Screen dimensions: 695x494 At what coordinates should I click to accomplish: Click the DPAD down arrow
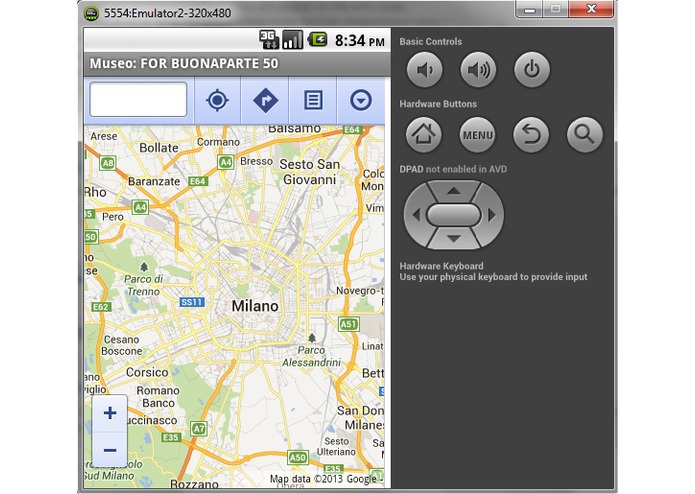(x=453, y=239)
